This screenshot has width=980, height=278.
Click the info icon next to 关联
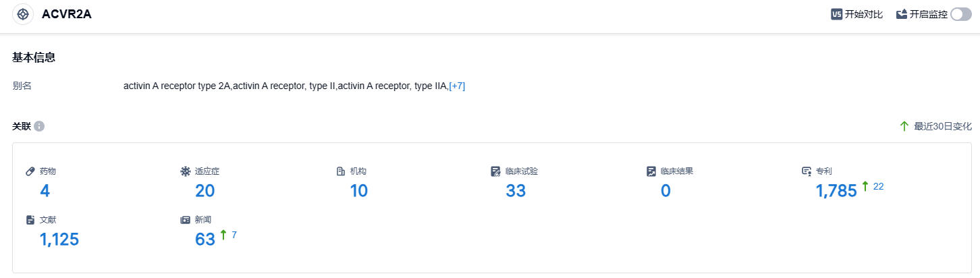[39, 126]
